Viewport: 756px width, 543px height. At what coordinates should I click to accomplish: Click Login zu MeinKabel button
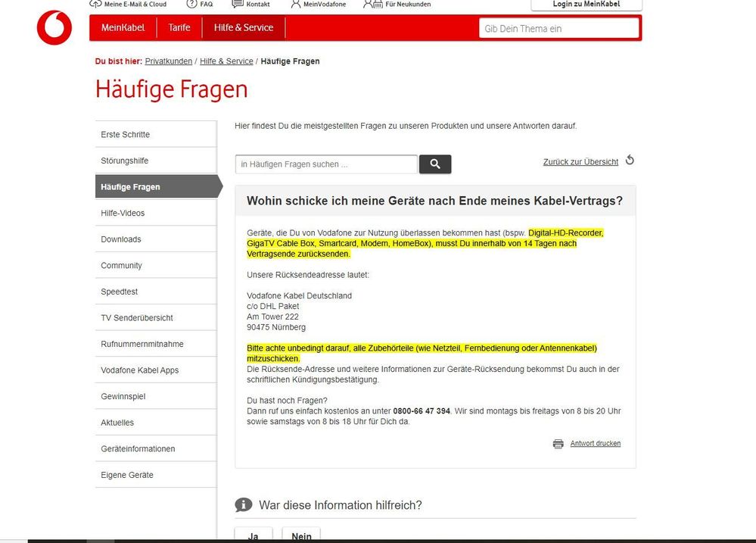(x=586, y=5)
